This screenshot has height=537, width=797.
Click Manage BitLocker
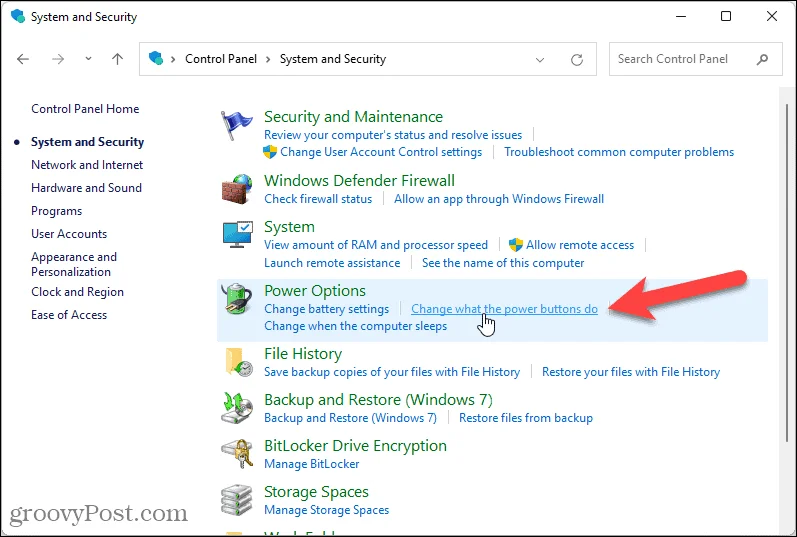312,464
